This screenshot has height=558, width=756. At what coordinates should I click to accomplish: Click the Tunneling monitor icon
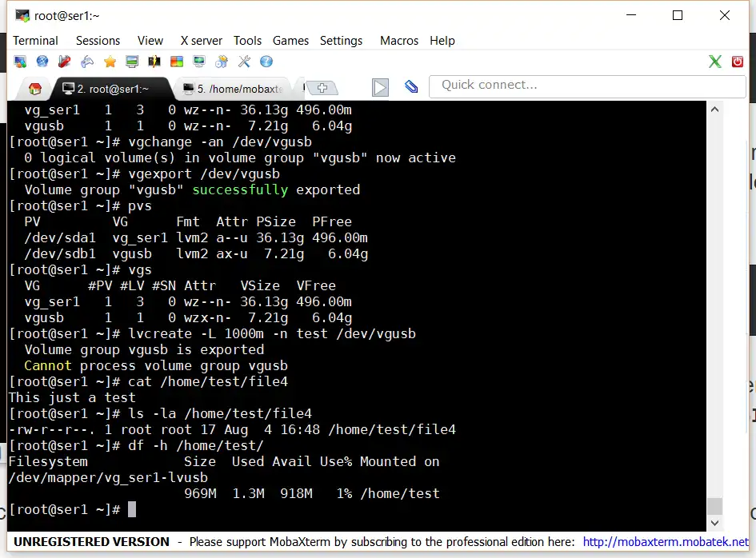[x=198, y=62]
